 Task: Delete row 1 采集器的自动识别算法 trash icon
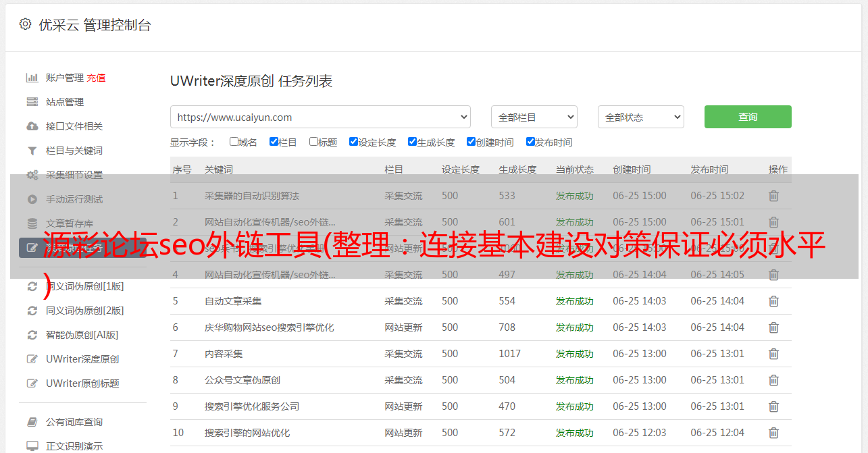774,196
